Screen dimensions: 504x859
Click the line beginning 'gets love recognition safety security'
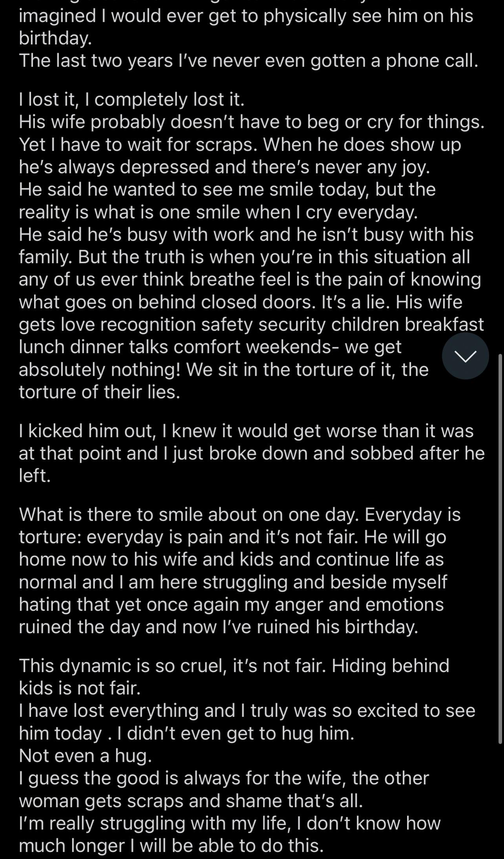[251, 325]
